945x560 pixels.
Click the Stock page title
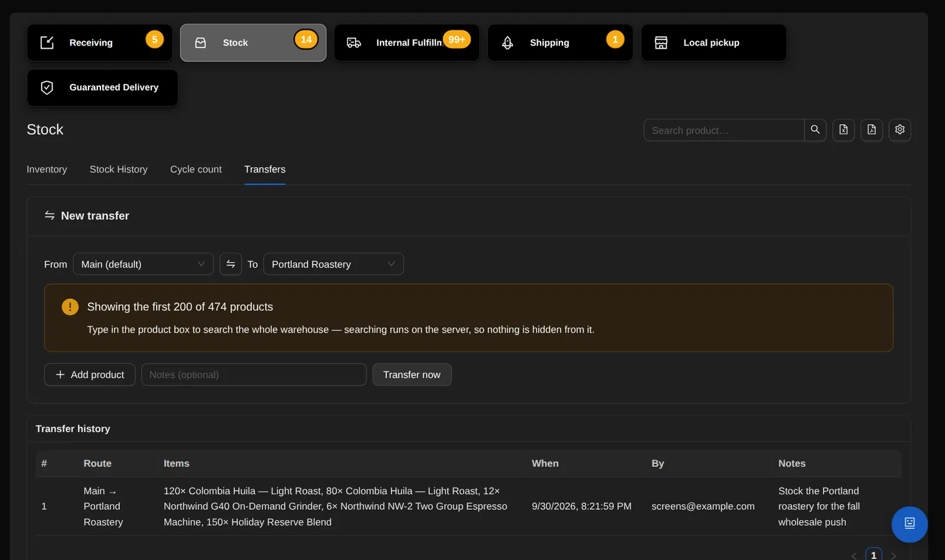[45, 129]
